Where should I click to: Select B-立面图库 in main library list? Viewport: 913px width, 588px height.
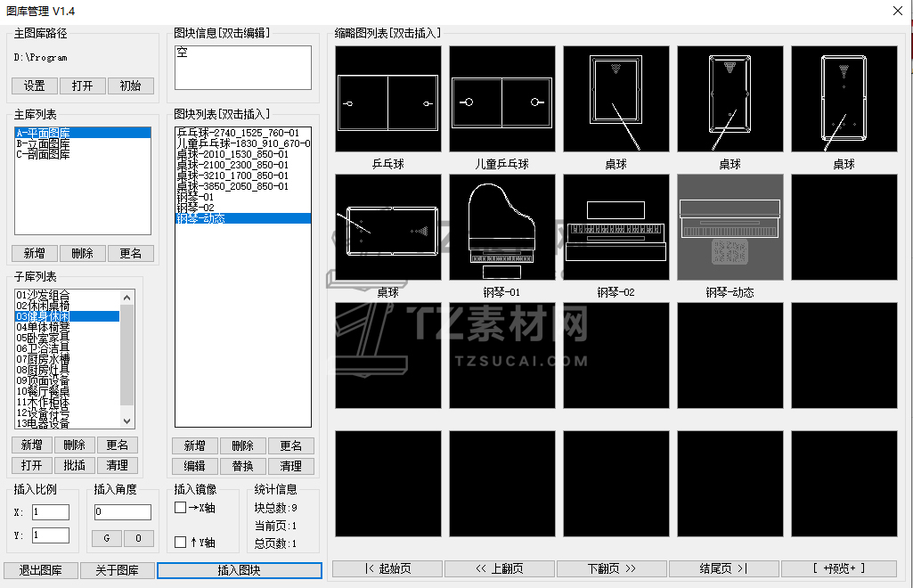83,143
